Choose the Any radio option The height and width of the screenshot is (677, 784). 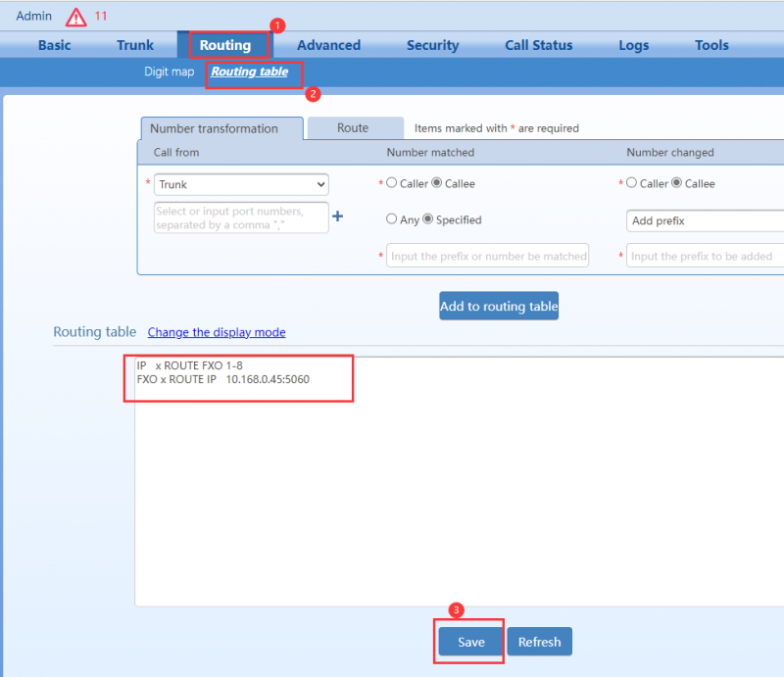pos(392,219)
